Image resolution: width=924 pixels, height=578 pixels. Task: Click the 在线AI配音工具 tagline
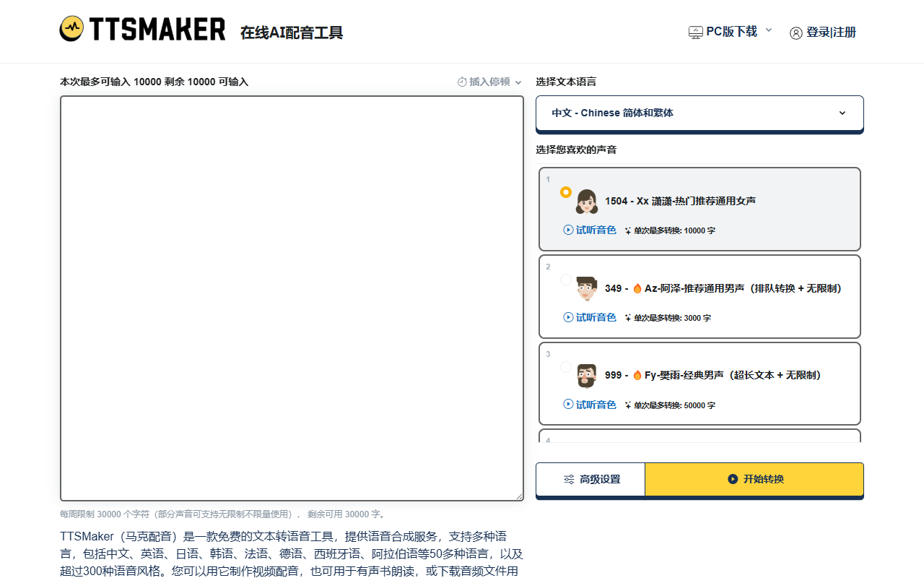(292, 33)
